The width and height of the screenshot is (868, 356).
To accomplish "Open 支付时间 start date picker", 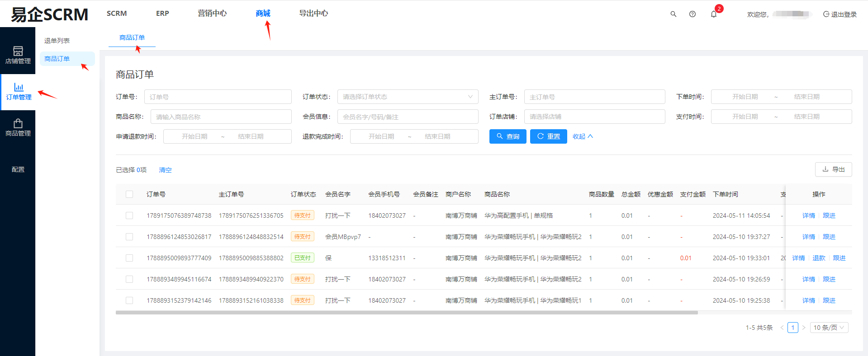I will [745, 117].
